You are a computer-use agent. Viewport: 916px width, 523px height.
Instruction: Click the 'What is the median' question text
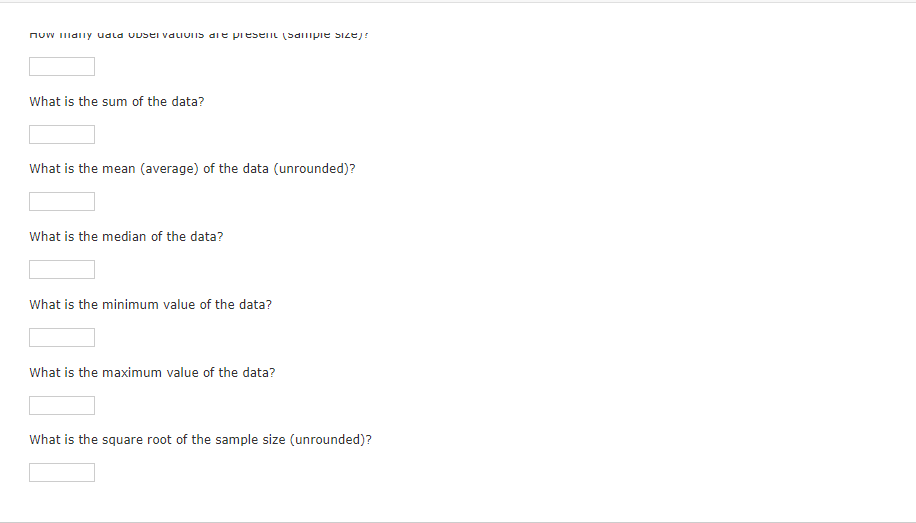click(x=126, y=237)
